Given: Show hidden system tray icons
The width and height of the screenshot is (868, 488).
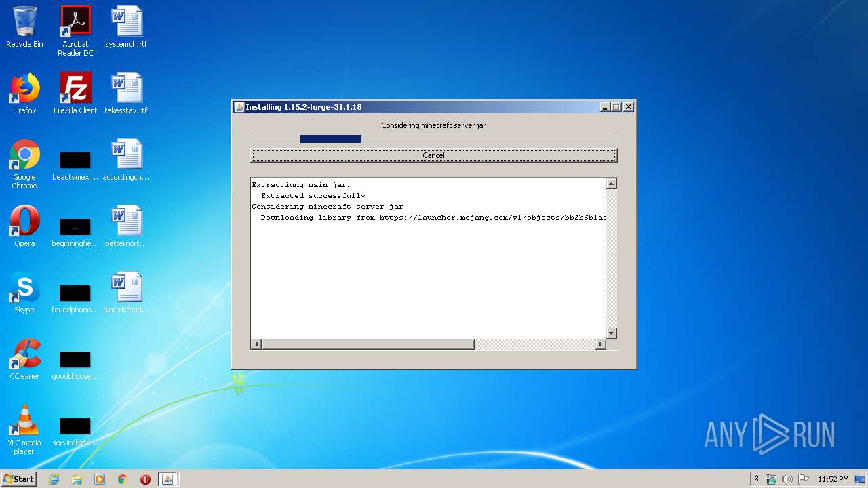Looking at the screenshot, I should (756, 479).
